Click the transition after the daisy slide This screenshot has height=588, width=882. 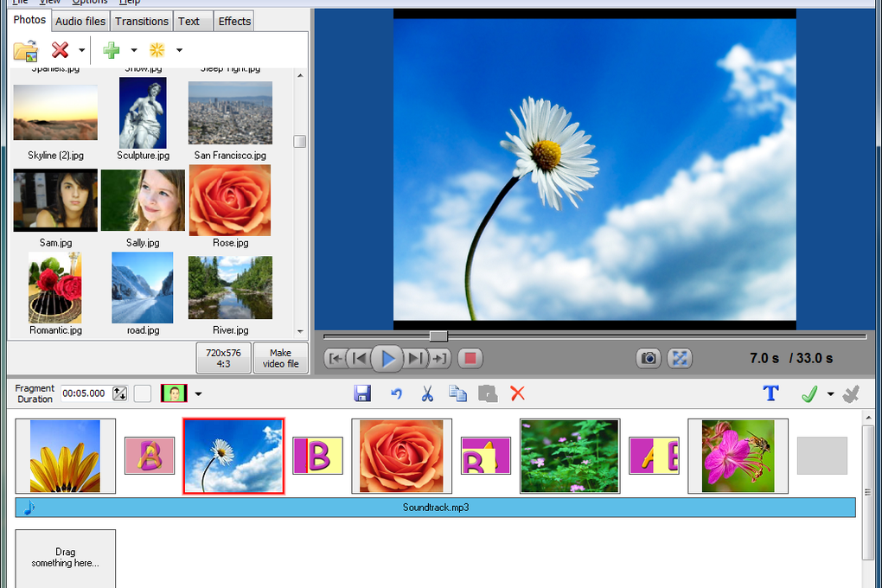pyautogui.click(x=318, y=456)
